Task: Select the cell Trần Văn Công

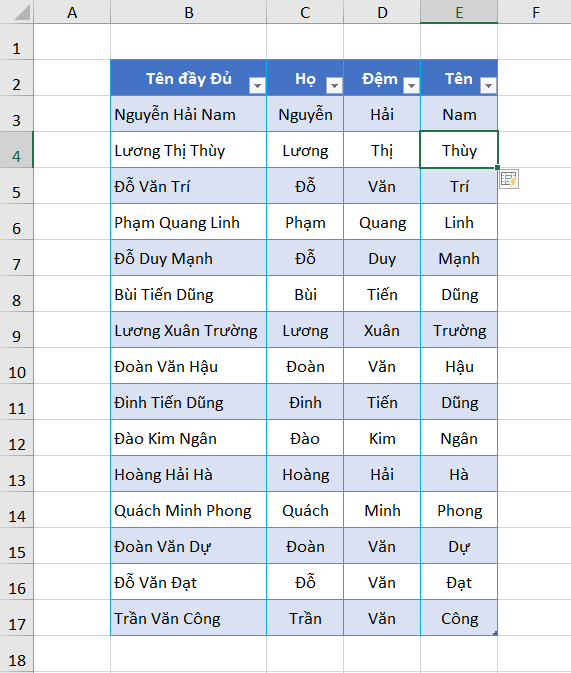Action: point(188,618)
